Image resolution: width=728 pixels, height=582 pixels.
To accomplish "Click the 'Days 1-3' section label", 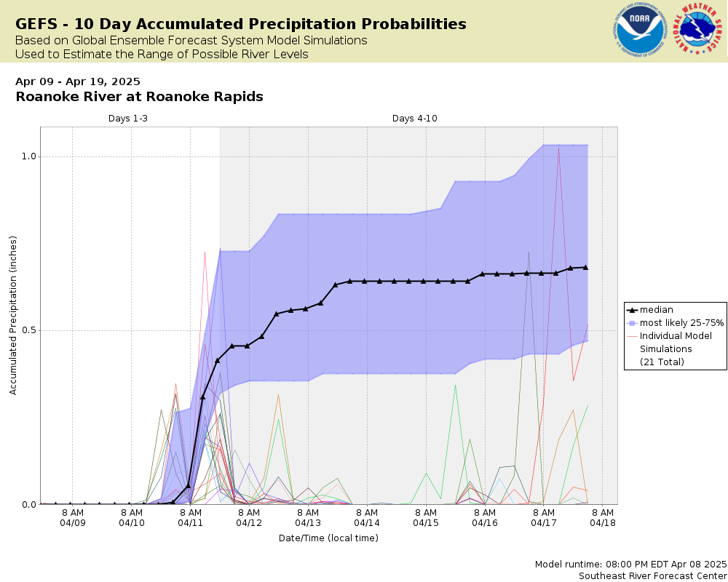I will coord(128,119).
